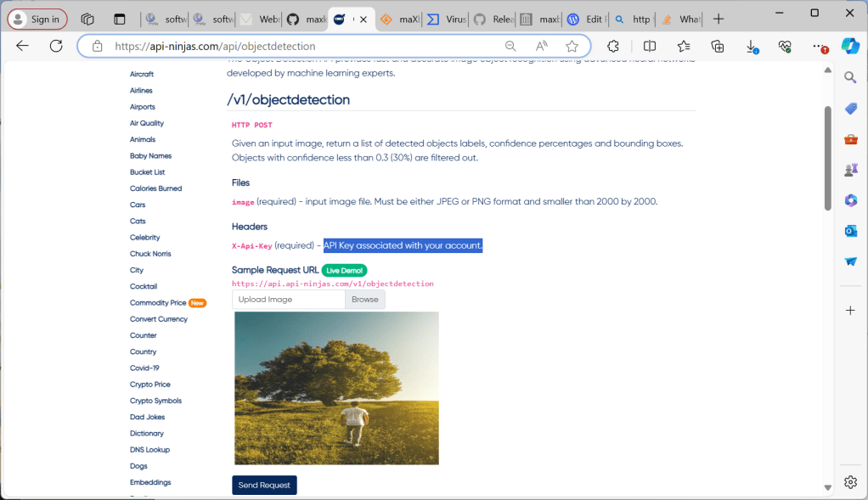Expand the Collections panel

(x=718, y=47)
